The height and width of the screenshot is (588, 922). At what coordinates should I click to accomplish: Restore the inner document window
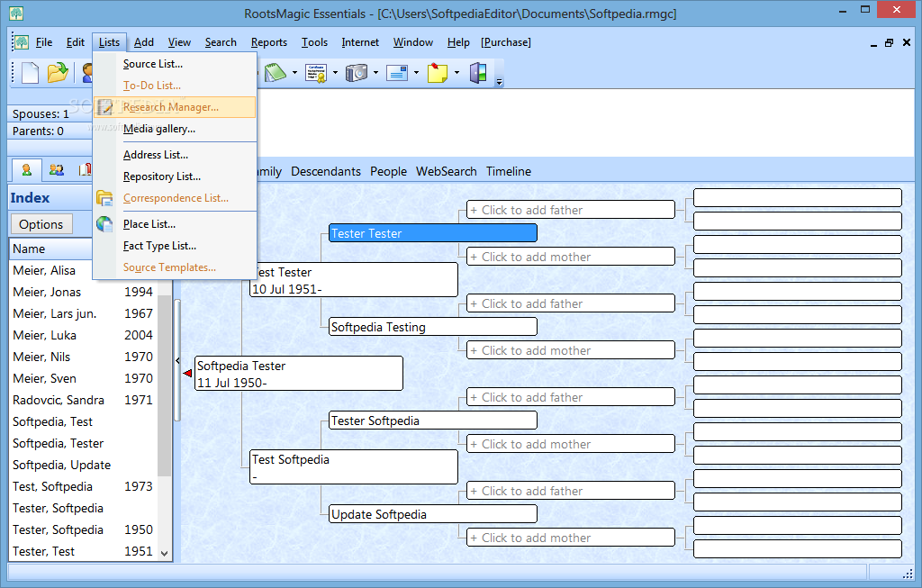click(x=889, y=42)
